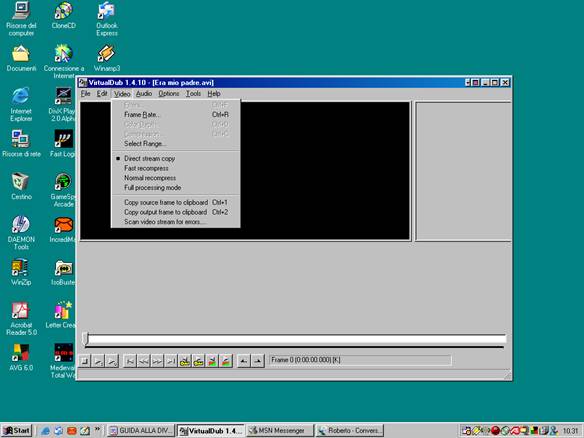Open the Help menu
Image resolution: width=584 pixels, height=438 pixels.
click(214, 93)
